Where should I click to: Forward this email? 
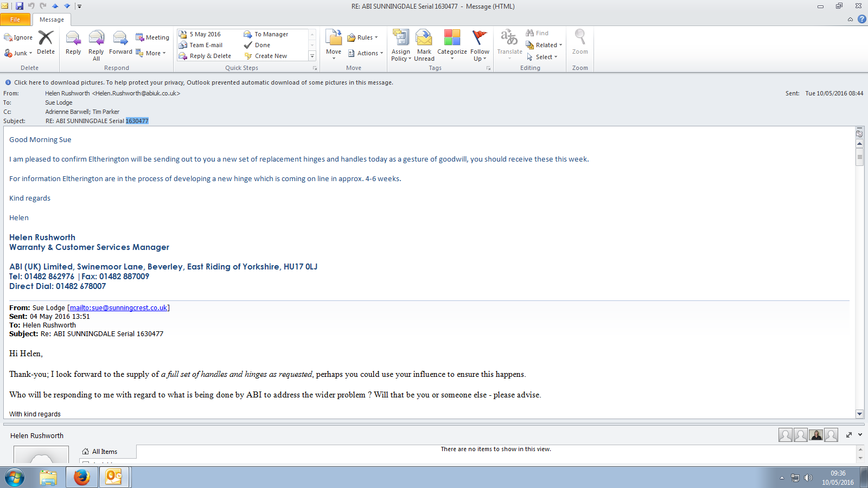tap(120, 44)
